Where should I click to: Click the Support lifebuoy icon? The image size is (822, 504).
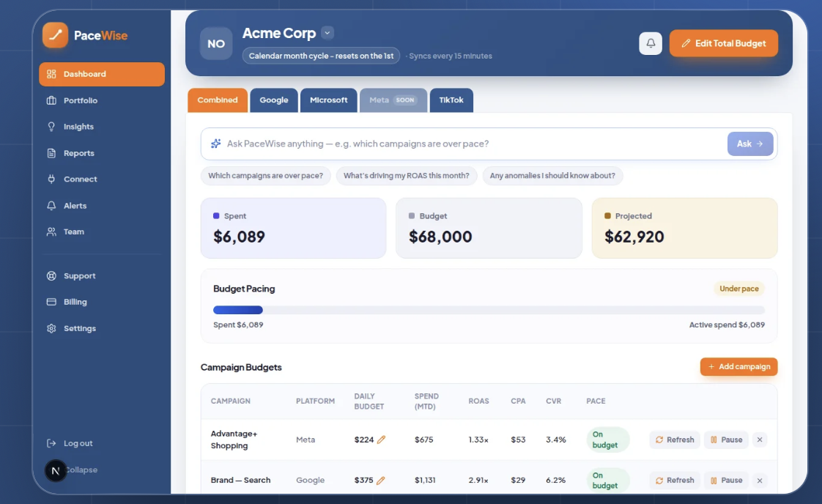tap(51, 276)
